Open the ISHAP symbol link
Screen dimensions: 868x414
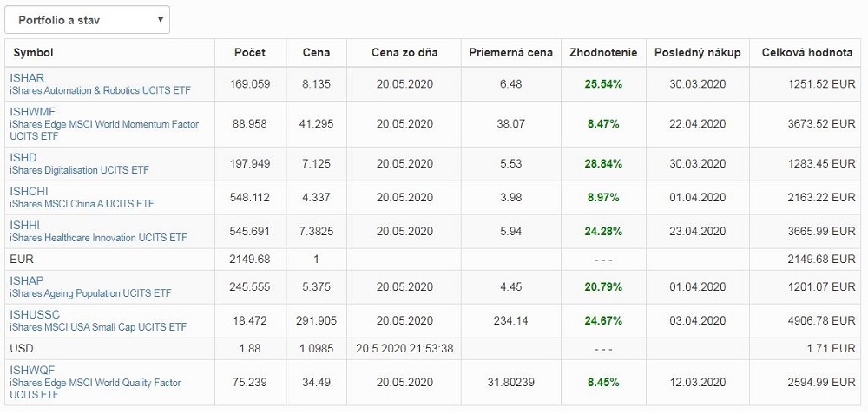[x=27, y=281]
